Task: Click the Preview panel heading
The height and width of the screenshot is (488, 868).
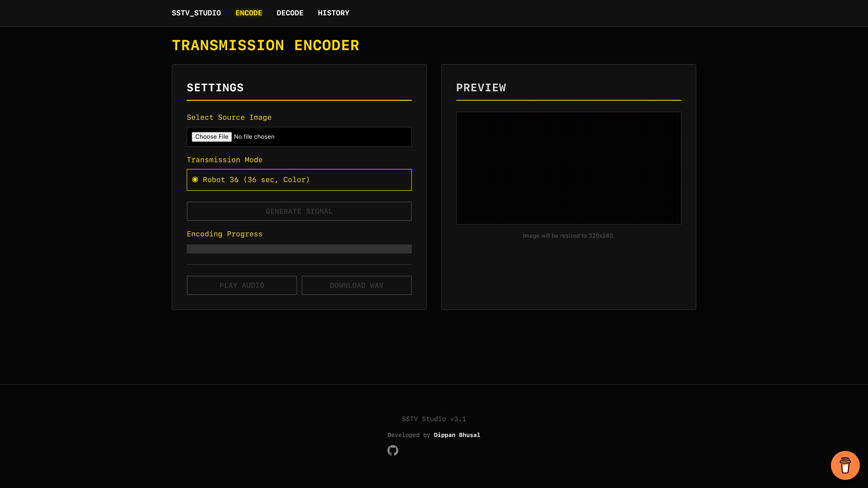Action: (x=481, y=88)
